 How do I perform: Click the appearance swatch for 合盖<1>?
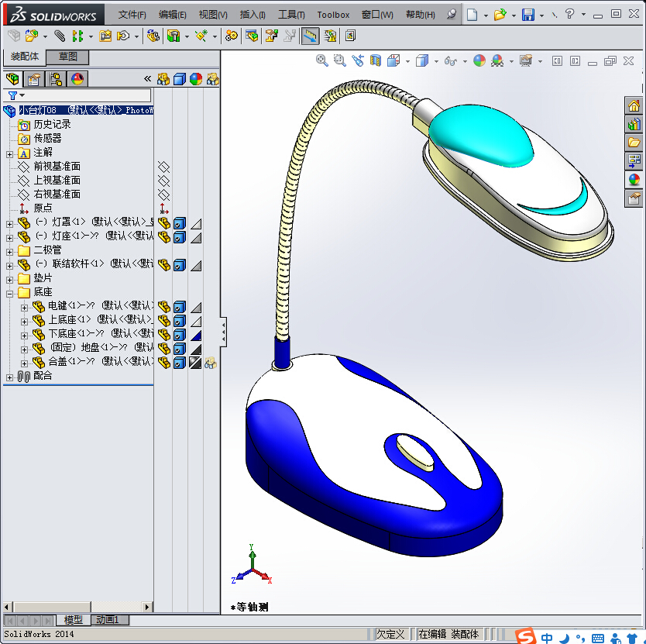195,363
